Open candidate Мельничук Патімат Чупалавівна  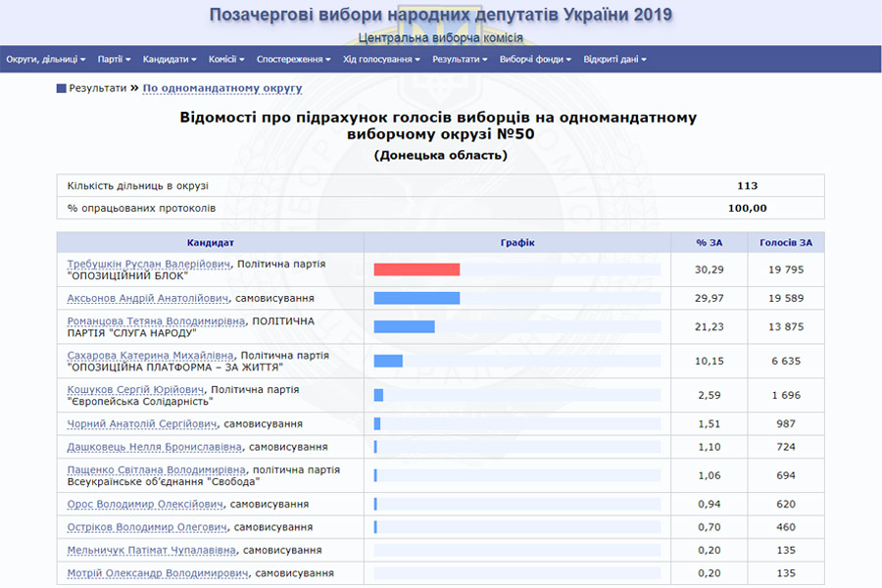[x=152, y=551]
